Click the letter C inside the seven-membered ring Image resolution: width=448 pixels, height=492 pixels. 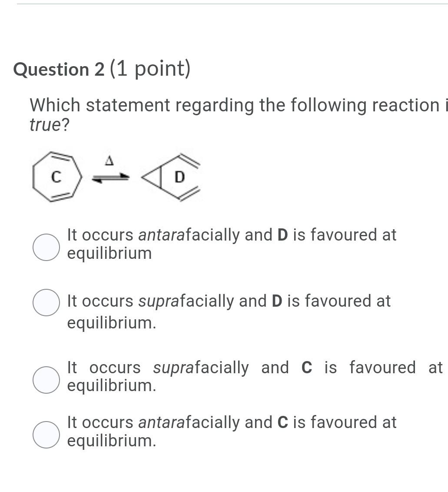[56, 177]
